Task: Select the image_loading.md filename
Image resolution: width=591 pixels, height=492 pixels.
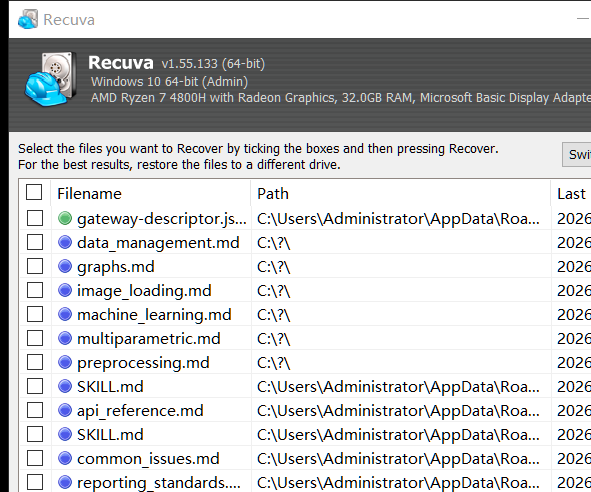Action: [144, 291]
